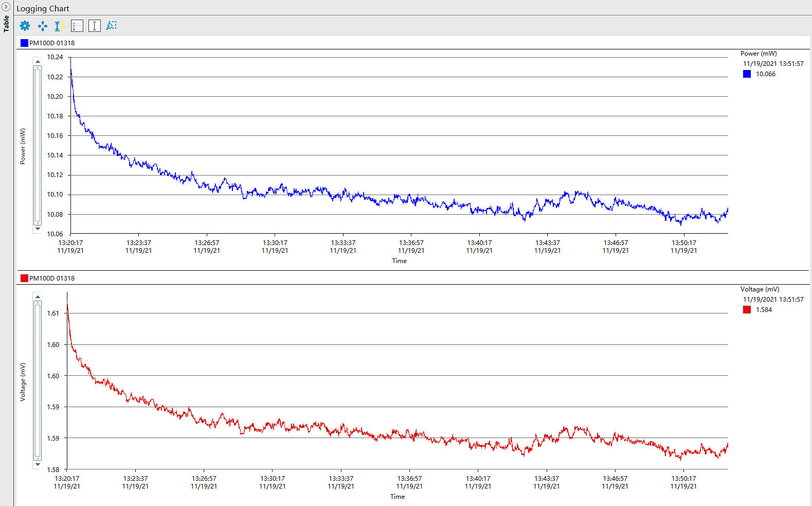Select the pan/move arrows tool
This screenshot has width=812, height=506.
[x=43, y=26]
